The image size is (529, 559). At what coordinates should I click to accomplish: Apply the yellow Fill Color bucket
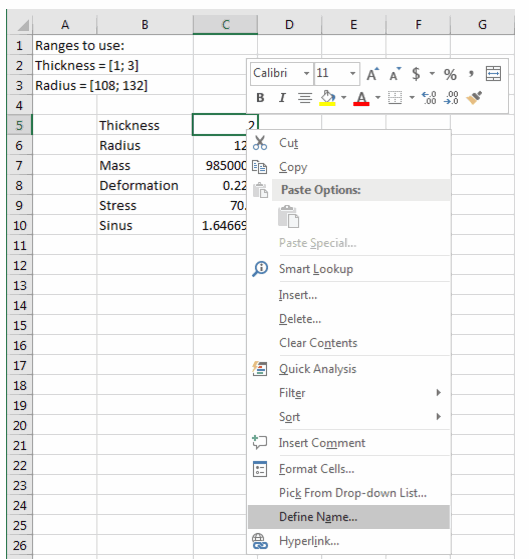(327, 98)
